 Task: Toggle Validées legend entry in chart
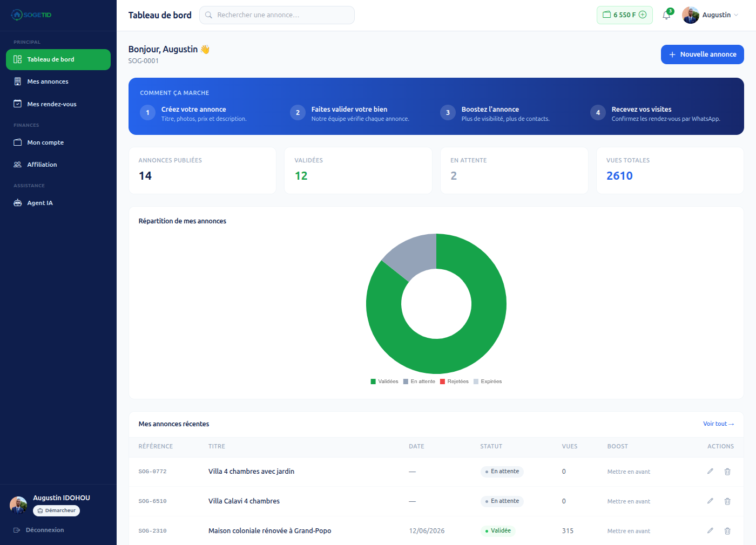[384, 381]
